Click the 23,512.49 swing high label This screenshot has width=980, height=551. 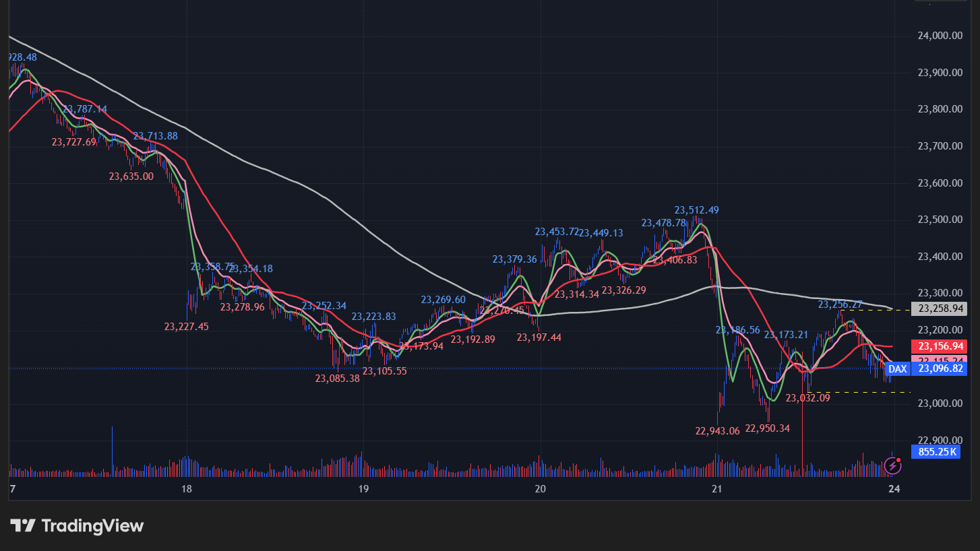[x=696, y=210]
